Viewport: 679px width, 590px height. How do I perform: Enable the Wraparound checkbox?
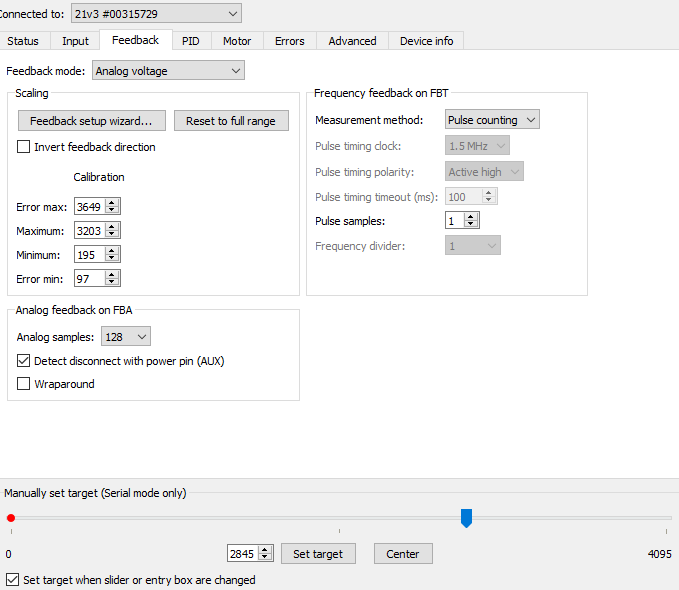tap(24, 384)
